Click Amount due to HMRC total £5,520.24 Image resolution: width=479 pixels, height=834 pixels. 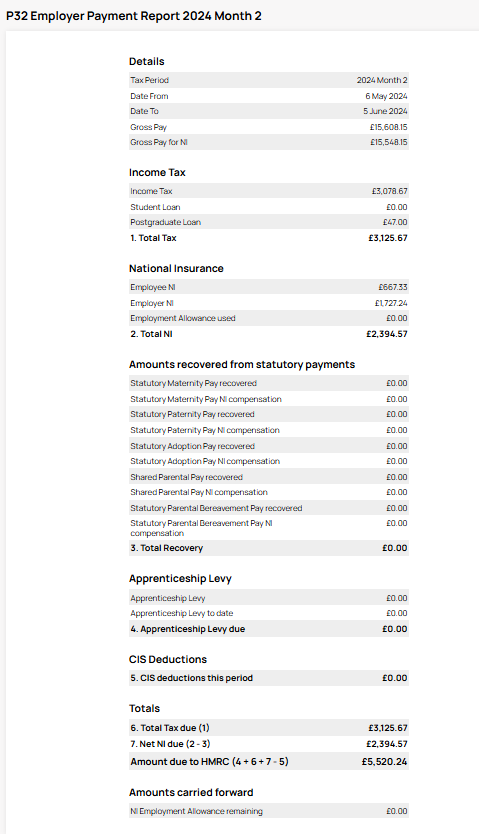384,762
